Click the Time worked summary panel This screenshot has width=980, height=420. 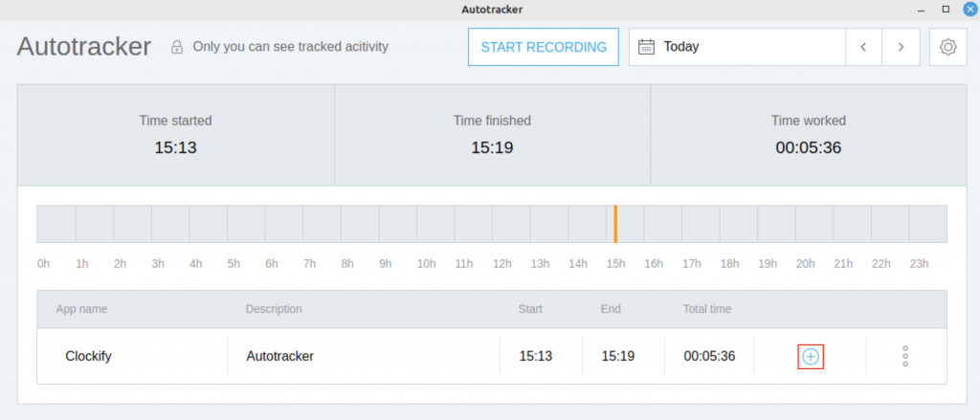[808, 135]
